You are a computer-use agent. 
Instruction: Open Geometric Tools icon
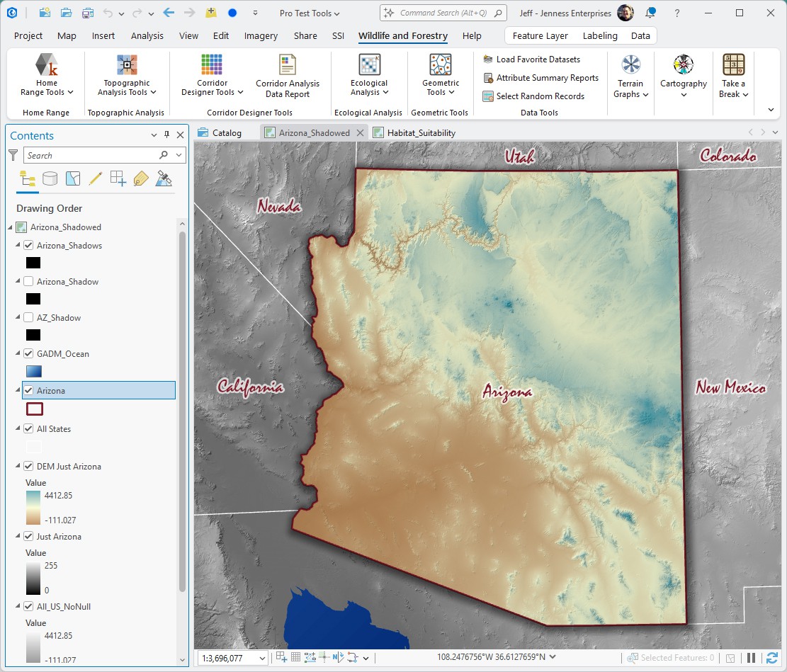440,64
